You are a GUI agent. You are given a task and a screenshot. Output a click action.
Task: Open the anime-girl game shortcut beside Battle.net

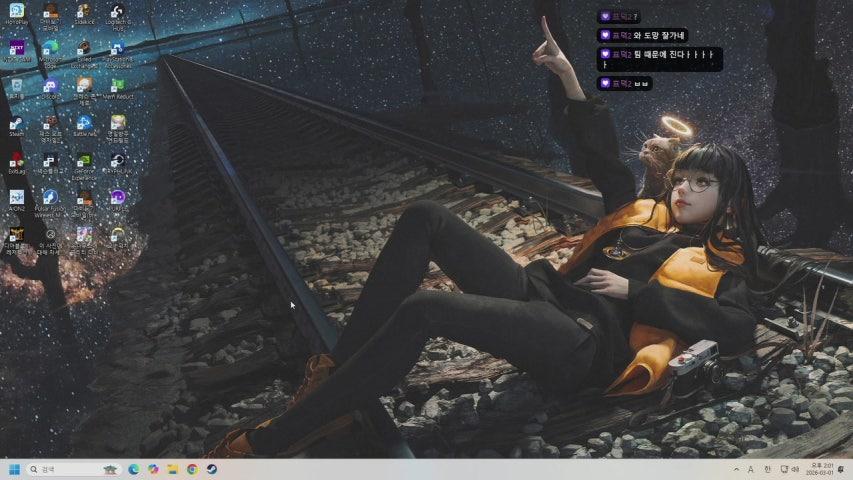(118, 128)
